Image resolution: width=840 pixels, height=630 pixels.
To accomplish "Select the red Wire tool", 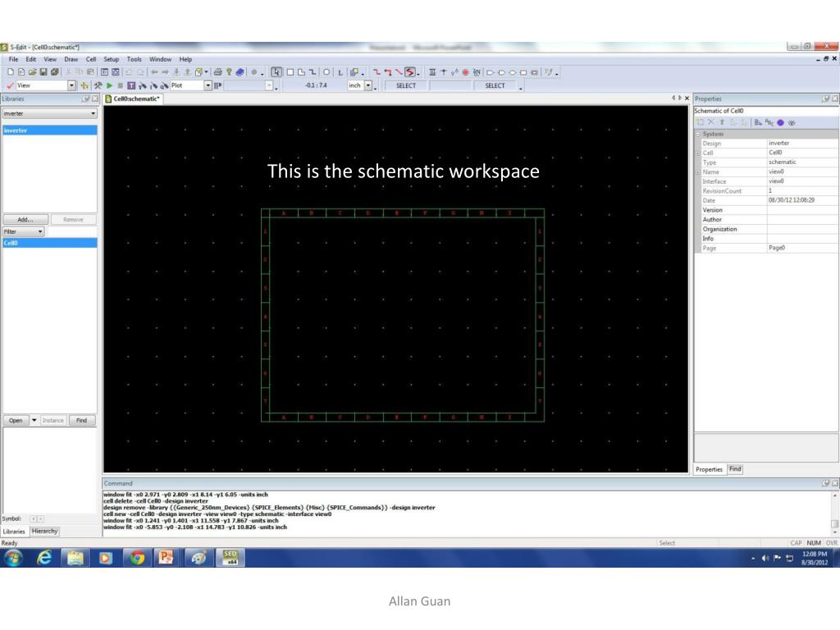I will pyautogui.click(x=377, y=72).
